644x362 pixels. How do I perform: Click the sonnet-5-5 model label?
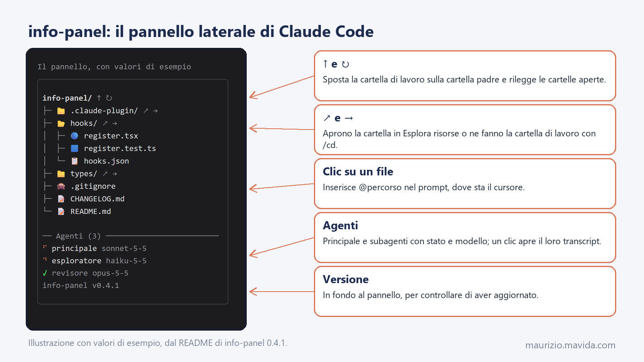click(x=124, y=248)
